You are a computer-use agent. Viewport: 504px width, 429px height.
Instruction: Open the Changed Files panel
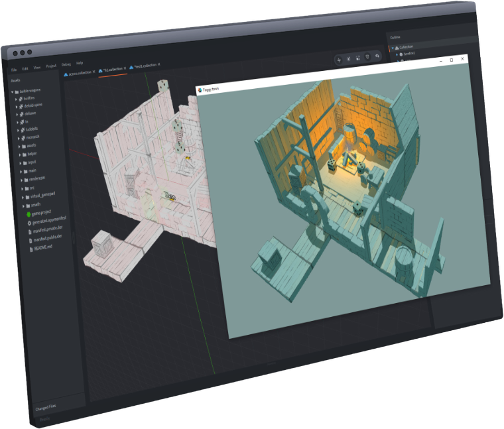[46, 406]
